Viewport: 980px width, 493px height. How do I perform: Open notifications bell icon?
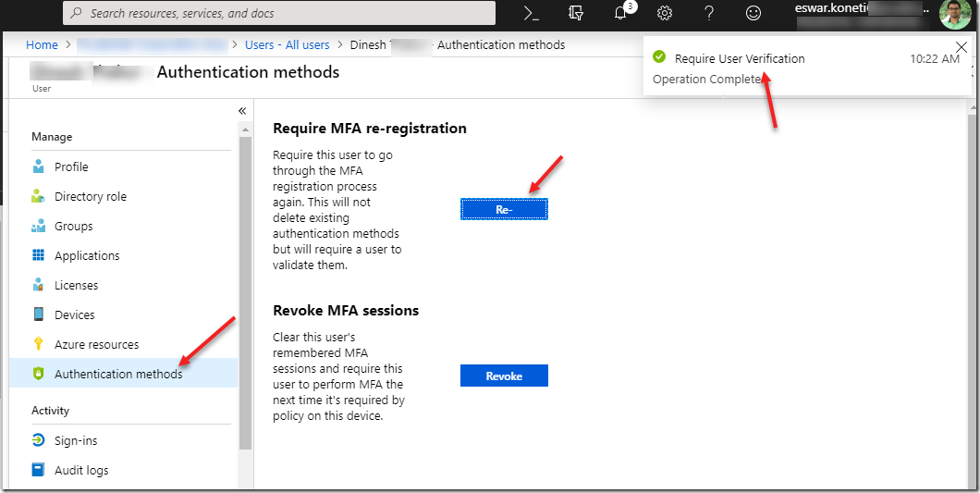(621, 13)
